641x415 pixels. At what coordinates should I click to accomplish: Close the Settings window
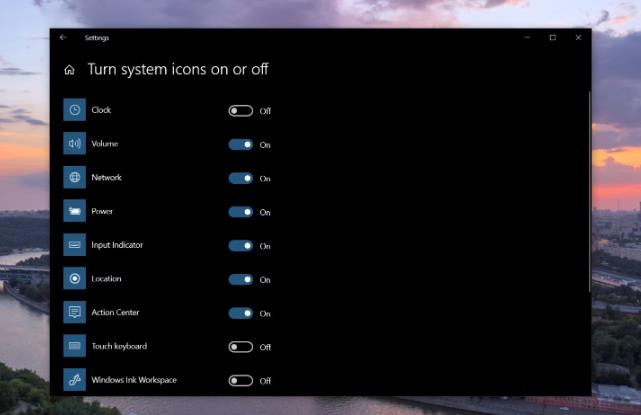578,37
